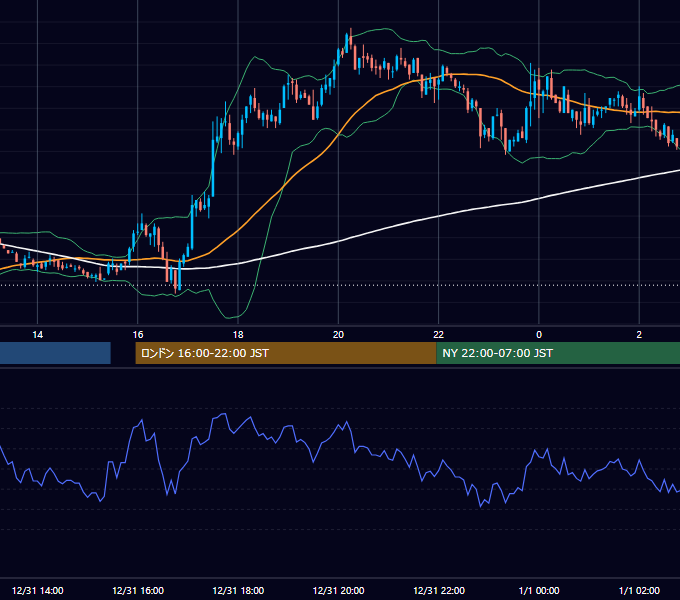Click the 22 hour label on chart axis
680x600 pixels.
coord(438,335)
